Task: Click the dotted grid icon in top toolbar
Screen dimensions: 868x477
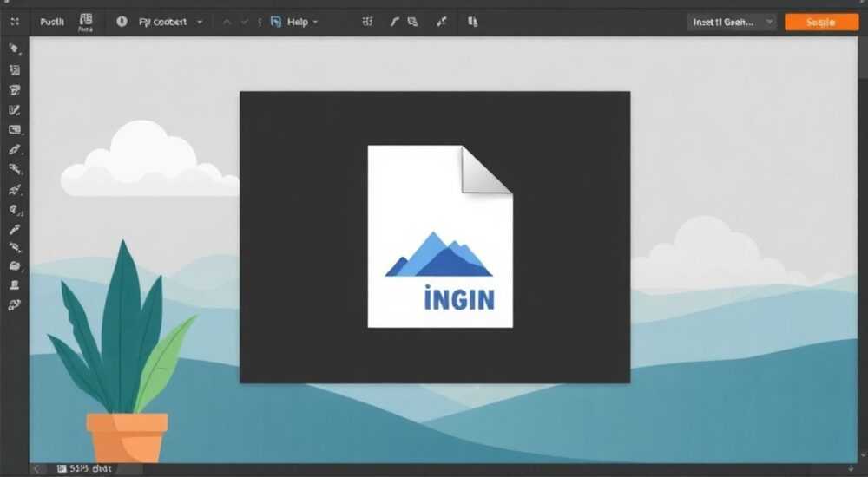Action: click(x=367, y=22)
